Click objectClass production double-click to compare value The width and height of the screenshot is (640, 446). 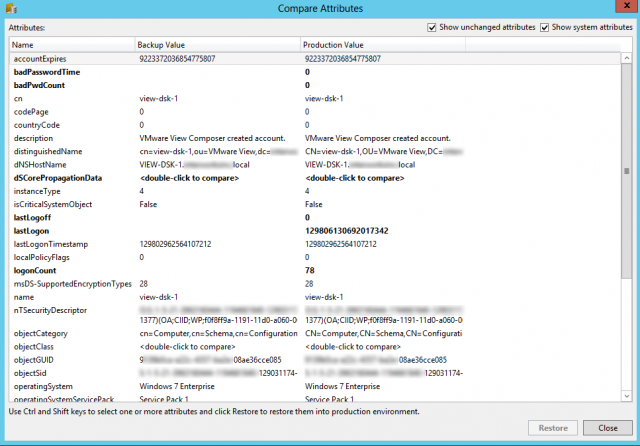pos(353,347)
